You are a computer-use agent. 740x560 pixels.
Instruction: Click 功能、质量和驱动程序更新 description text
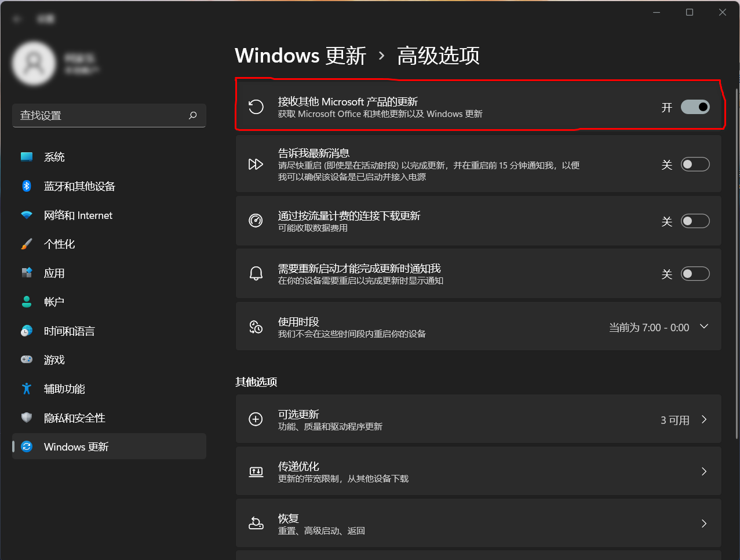click(330, 427)
